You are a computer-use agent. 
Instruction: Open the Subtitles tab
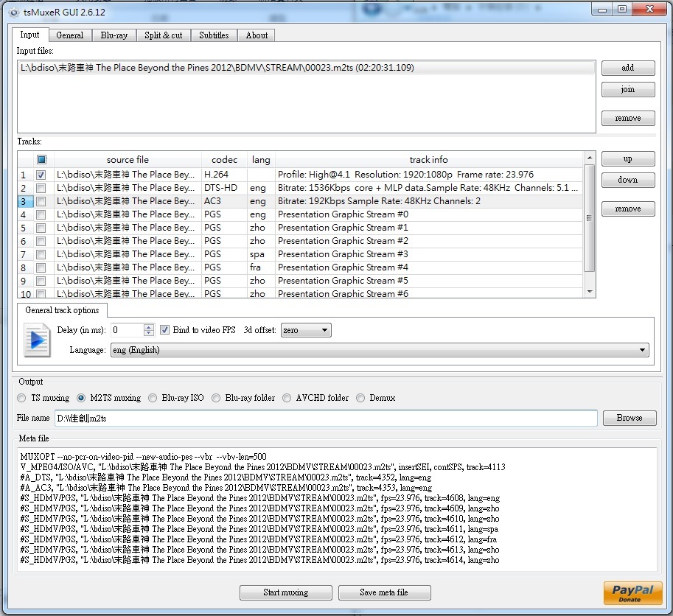(x=214, y=35)
